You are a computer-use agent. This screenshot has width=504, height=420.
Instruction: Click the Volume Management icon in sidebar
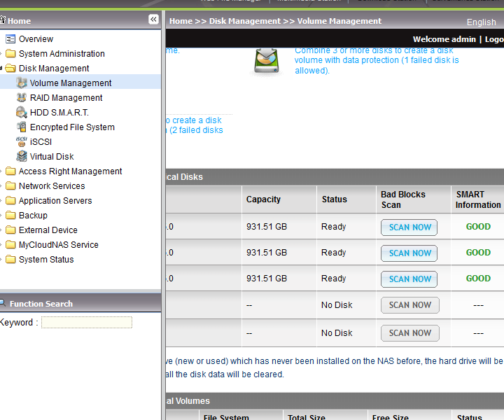22,83
